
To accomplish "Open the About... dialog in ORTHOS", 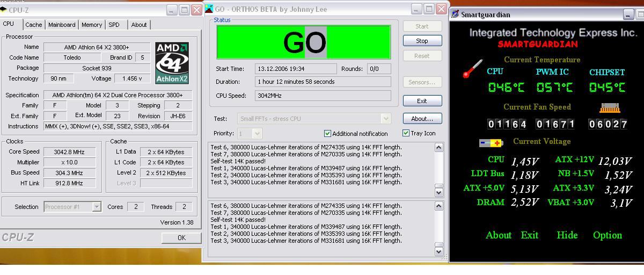I will [422, 119].
